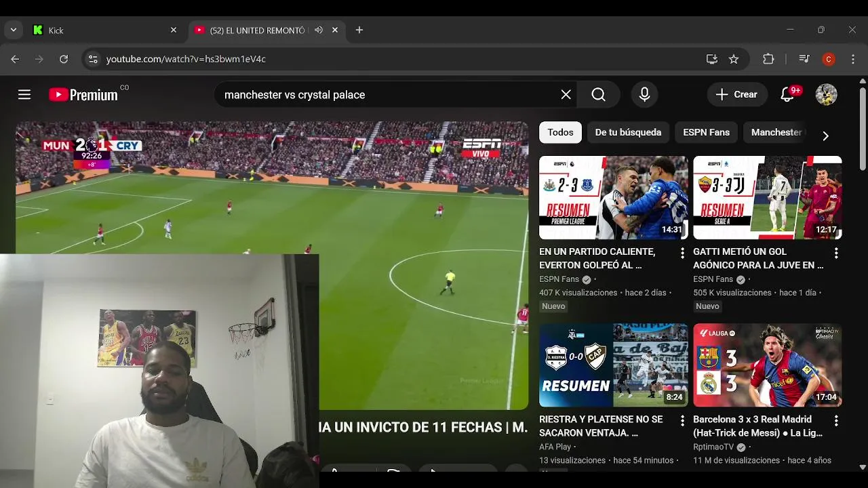
Task: Go back in browser history
Action: click(15, 59)
